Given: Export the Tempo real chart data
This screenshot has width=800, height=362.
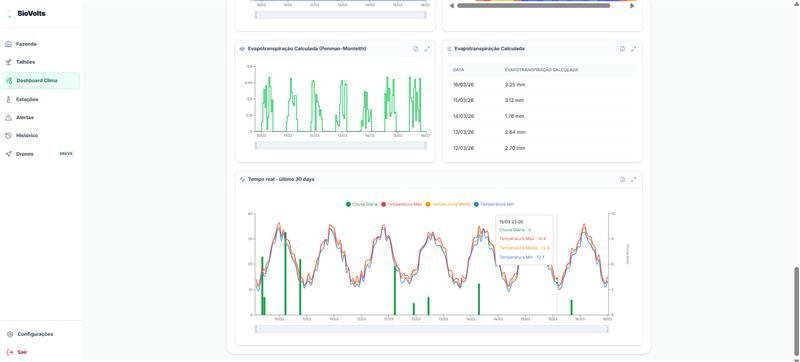Looking at the screenshot, I should 622,179.
